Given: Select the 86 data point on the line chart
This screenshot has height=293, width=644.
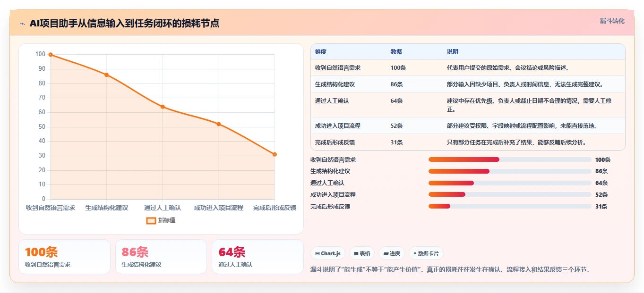Looking at the screenshot, I should point(106,75).
